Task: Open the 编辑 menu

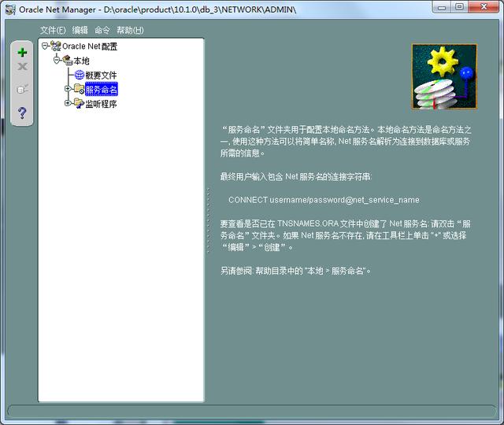Action: coord(80,30)
